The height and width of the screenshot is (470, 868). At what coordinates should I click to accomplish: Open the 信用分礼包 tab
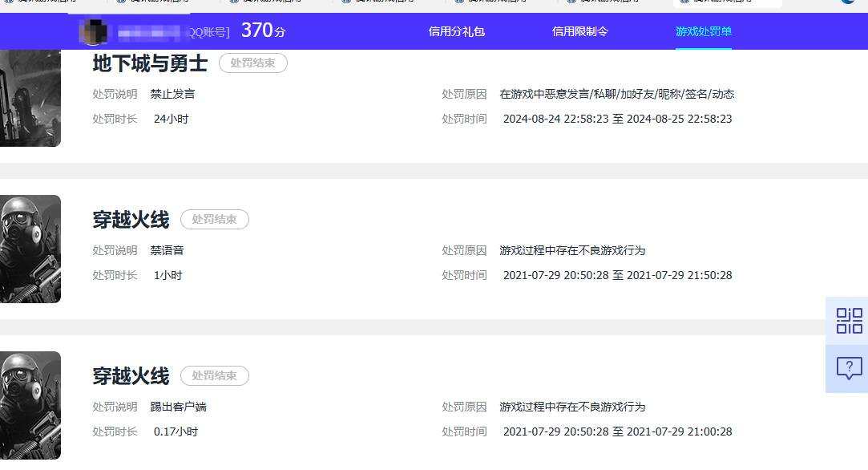point(457,31)
